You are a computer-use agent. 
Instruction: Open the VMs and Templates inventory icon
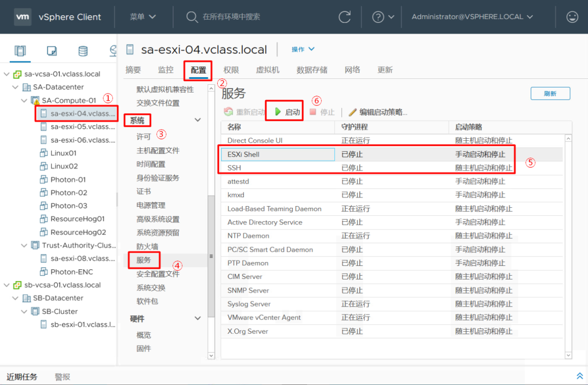52,51
